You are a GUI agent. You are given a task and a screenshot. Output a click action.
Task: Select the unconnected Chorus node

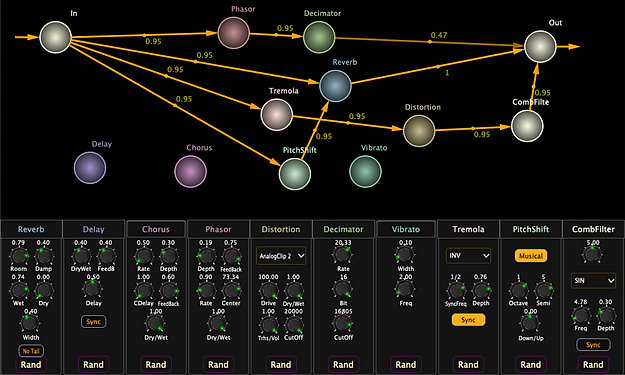click(191, 171)
